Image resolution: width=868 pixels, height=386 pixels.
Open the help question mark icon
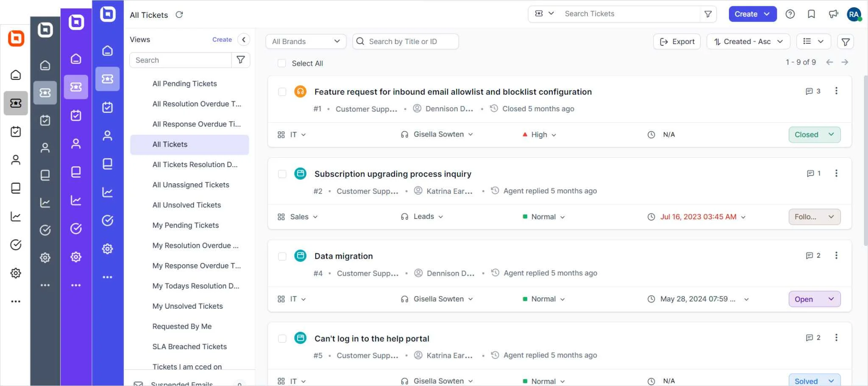790,14
